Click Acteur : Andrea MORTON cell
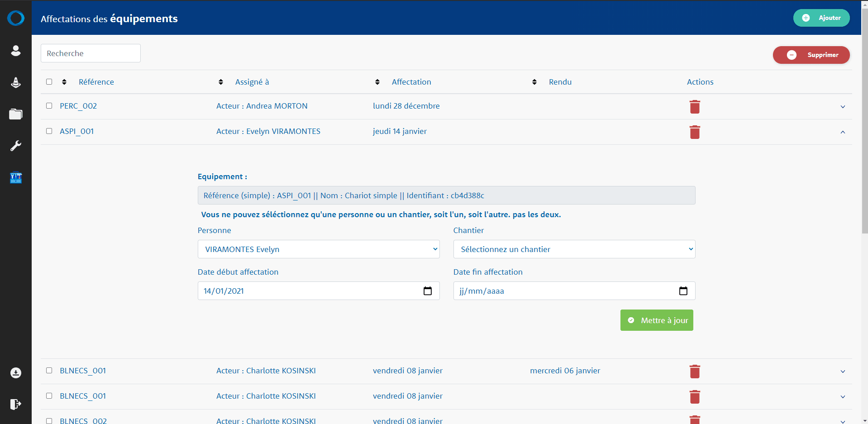The width and height of the screenshot is (868, 424). 262,106
